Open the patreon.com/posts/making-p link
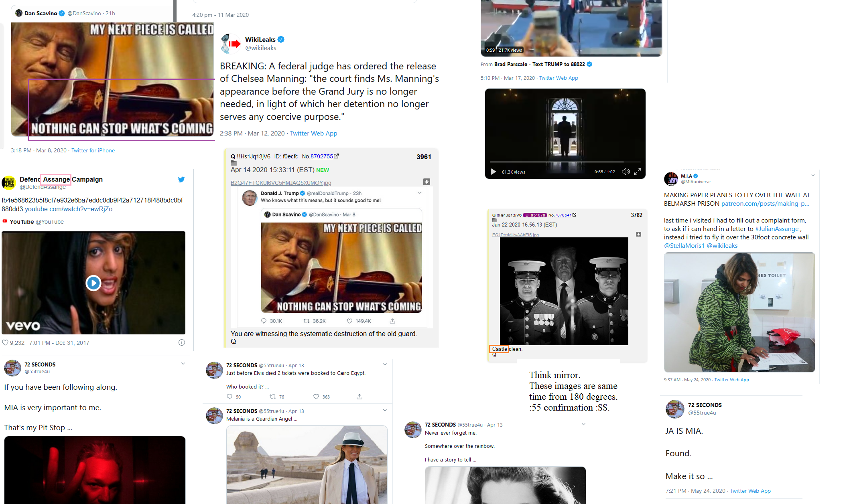 coord(765,204)
